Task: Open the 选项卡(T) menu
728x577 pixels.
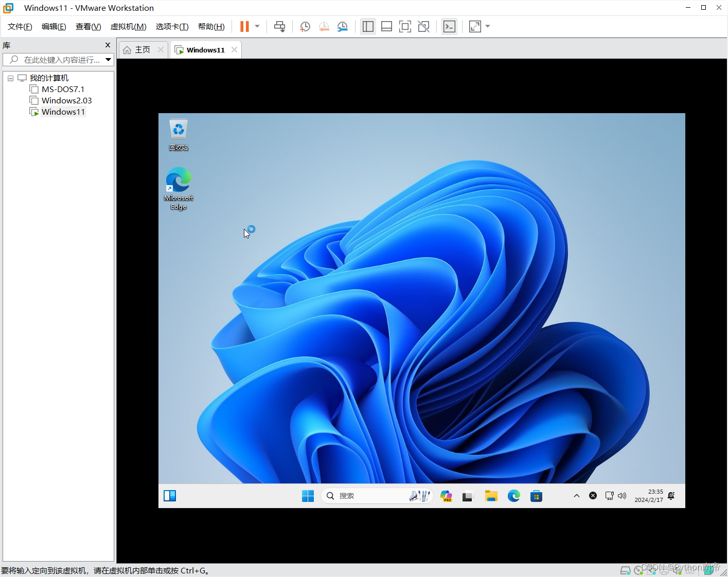Action: [172, 27]
